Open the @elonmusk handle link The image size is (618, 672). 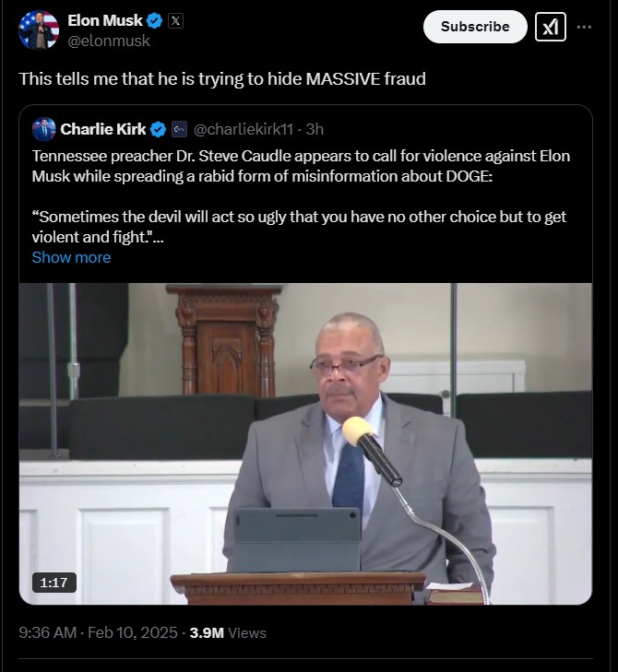[x=109, y=41]
